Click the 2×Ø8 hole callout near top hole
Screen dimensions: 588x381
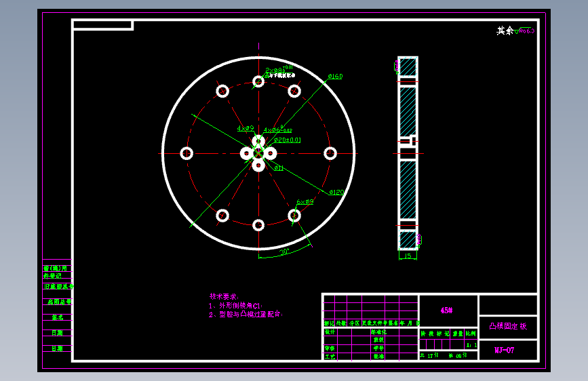pos(279,69)
